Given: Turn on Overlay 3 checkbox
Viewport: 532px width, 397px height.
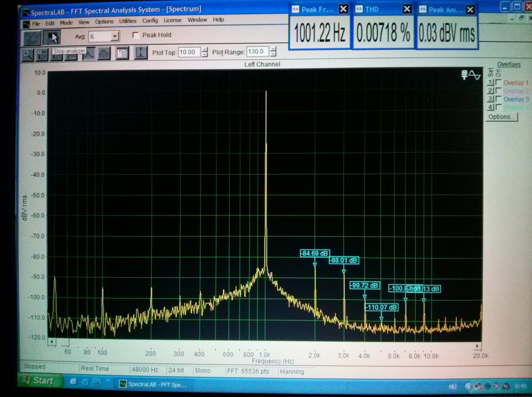Looking at the screenshot, I should tap(498, 99).
